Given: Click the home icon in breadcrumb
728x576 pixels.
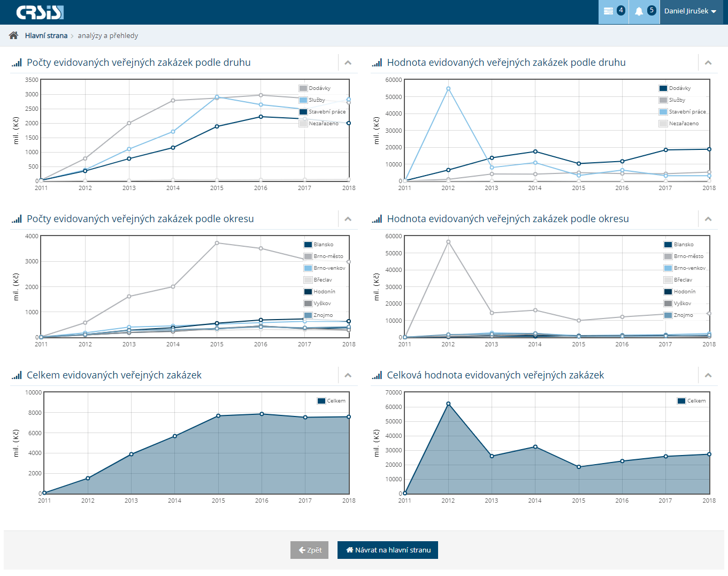Looking at the screenshot, I should [14, 35].
